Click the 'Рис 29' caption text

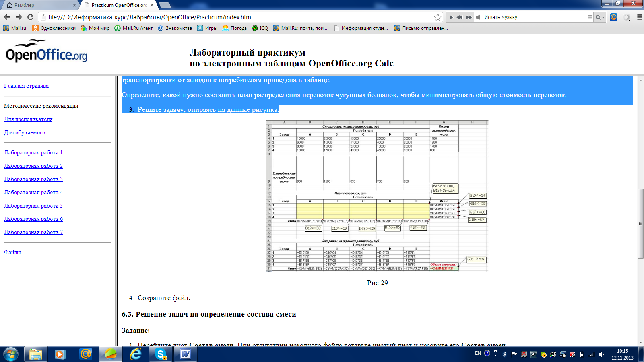[377, 283]
